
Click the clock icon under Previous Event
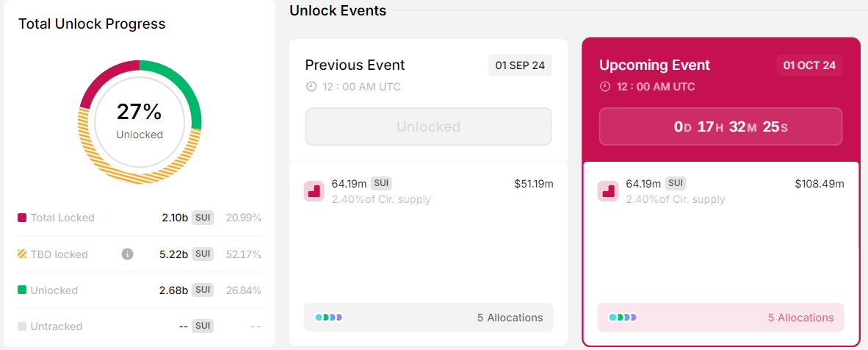tap(311, 87)
